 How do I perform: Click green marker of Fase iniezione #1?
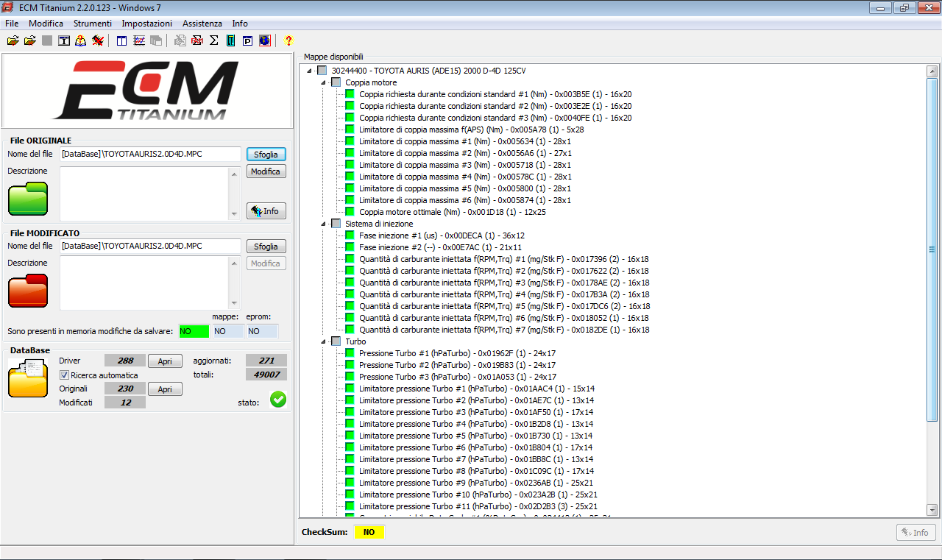(x=350, y=235)
